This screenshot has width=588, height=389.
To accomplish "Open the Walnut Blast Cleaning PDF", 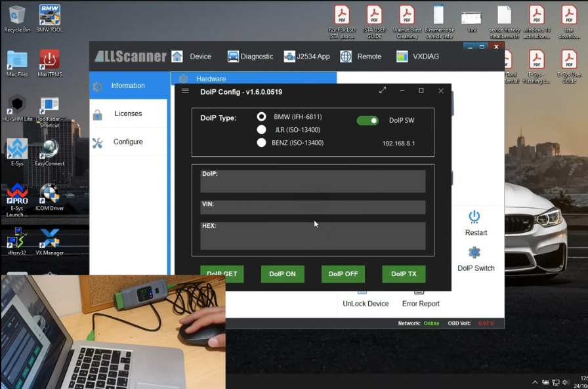I will 407,22.
